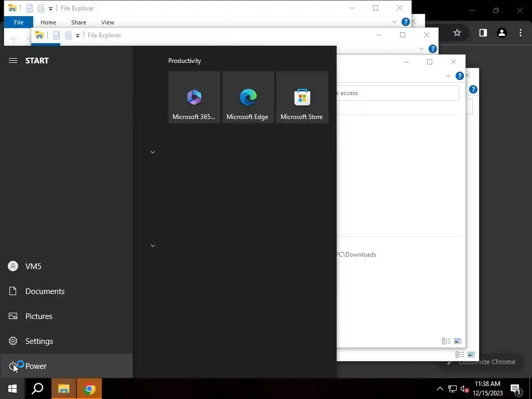
Task: Open the VM5 user account menu
Action: coord(66,267)
